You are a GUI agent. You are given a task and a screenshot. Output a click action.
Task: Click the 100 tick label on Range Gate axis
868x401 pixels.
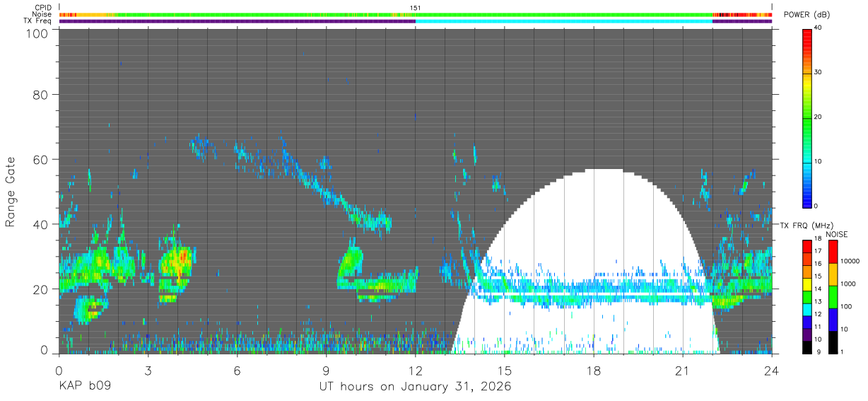tap(37, 33)
